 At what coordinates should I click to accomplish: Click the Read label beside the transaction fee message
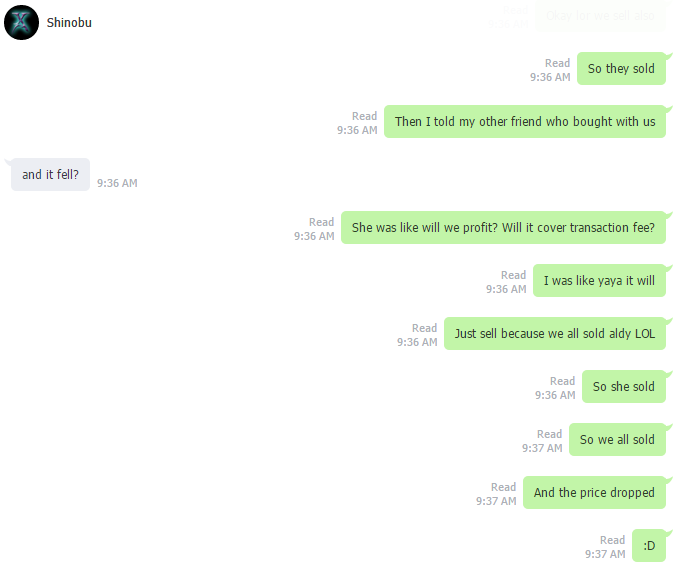(x=322, y=222)
